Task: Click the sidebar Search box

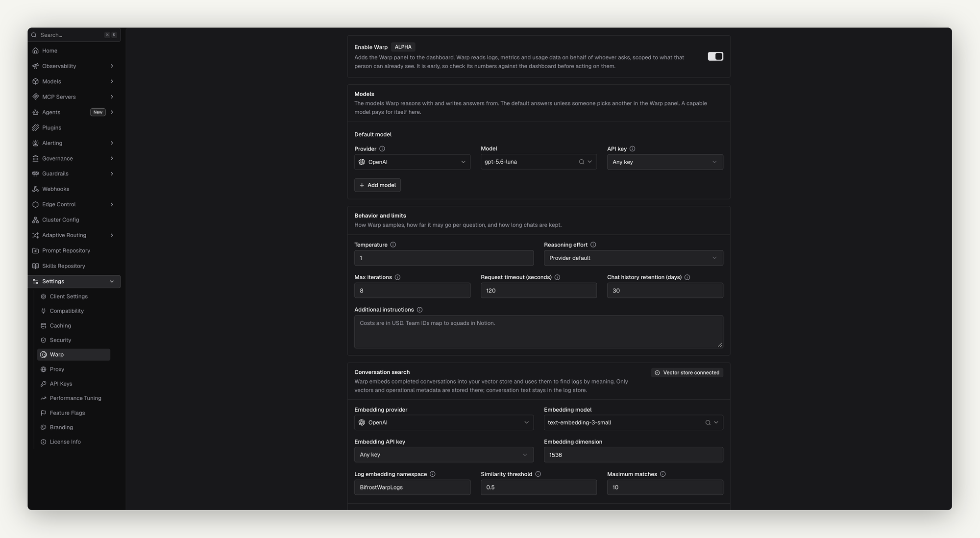Action: coord(74,35)
